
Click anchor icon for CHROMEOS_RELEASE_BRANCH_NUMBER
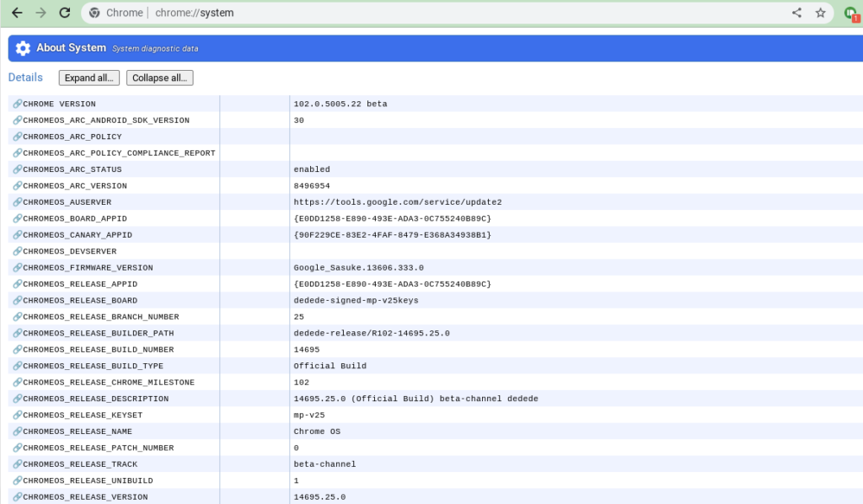18,316
